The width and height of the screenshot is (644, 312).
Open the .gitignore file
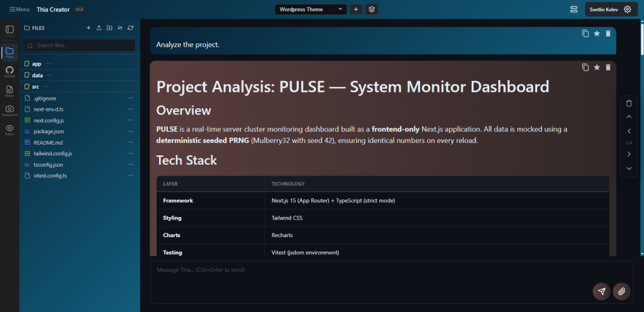point(45,99)
